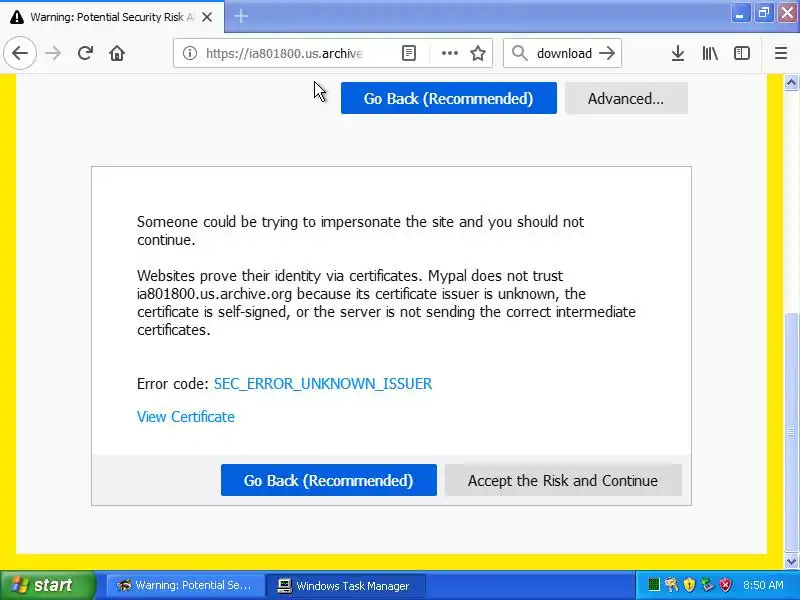Open the hamburger application menu
The width and height of the screenshot is (800, 600).
781,53
